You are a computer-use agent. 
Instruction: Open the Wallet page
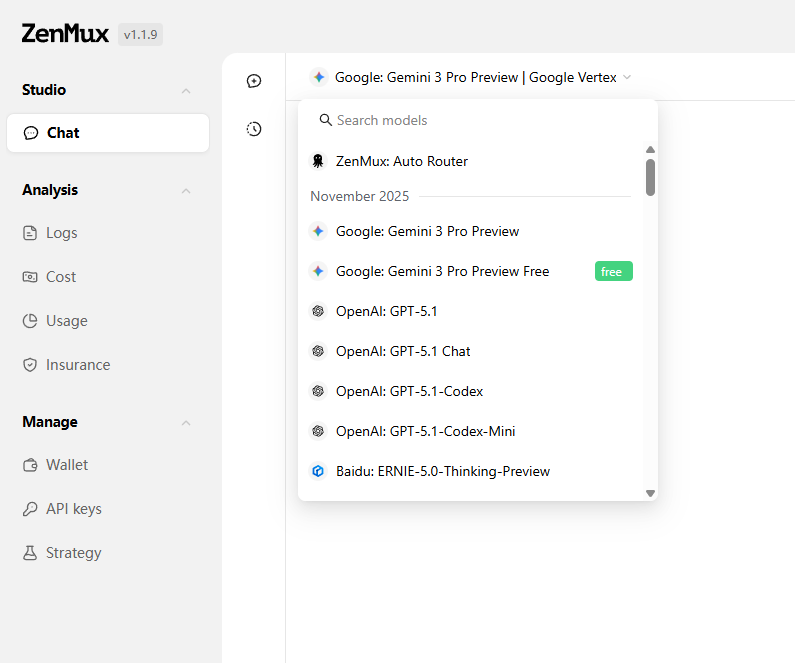click(x=66, y=465)
